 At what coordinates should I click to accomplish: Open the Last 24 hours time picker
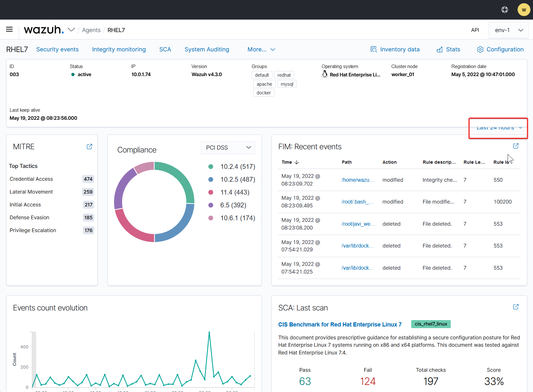tap(498, 128)
